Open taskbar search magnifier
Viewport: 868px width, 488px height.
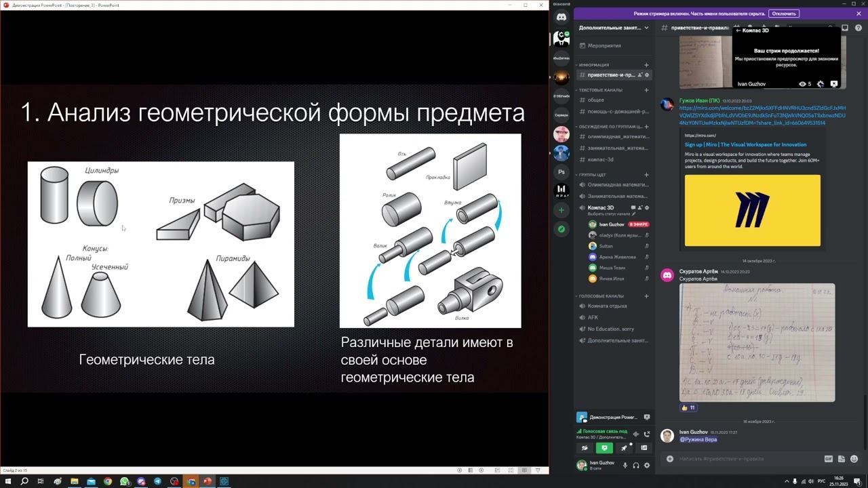[24, 481]
